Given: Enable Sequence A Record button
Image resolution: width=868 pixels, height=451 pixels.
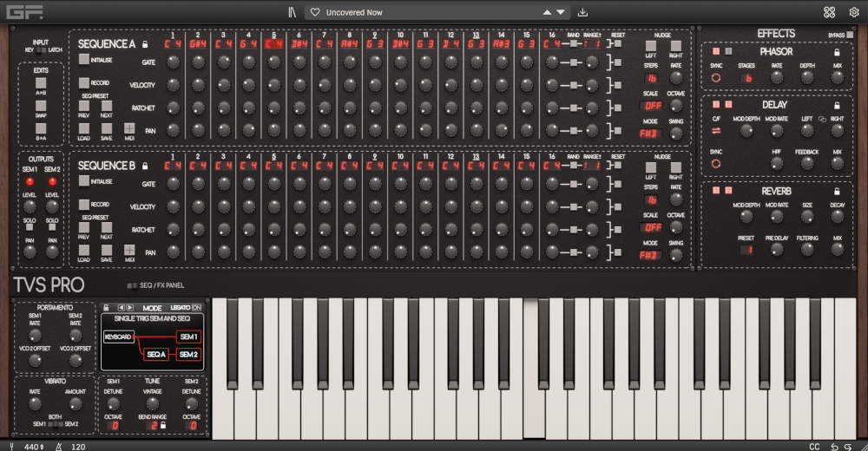Looking at the screenshot, I should pos(83,82).
